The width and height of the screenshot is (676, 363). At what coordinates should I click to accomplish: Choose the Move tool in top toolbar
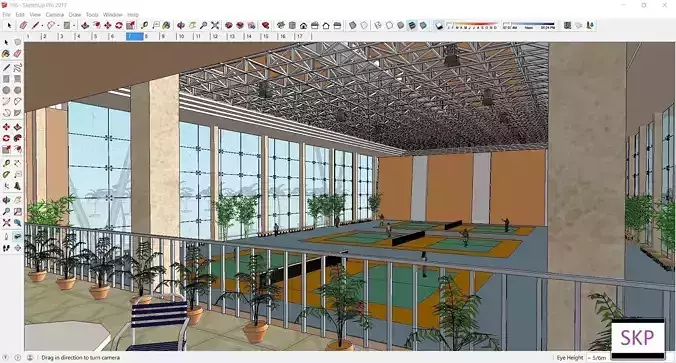(108, 25)
